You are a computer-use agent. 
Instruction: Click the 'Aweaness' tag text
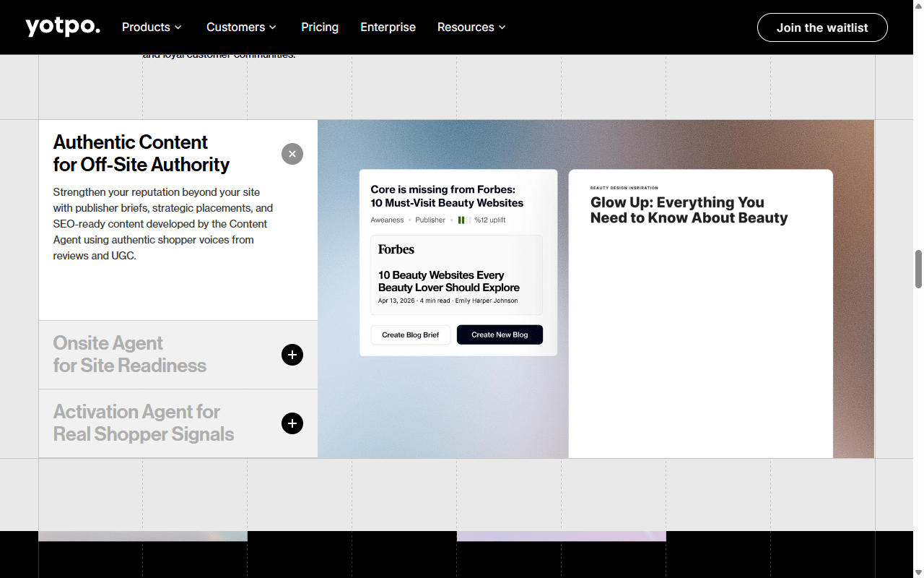[x=388, y=220]
